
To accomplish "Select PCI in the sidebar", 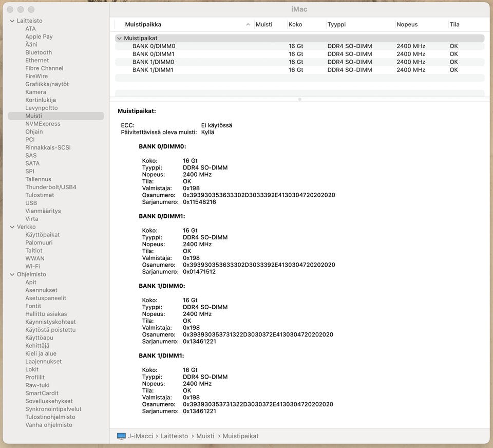I will click(x=30, y=139).
